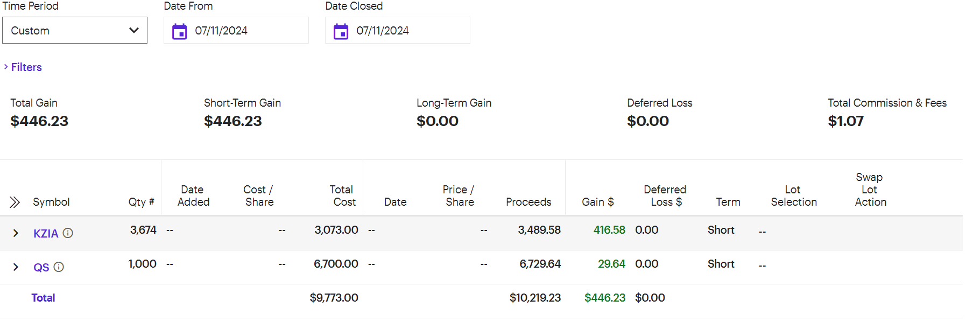Sort by the Gain $ column header
The width and height of the screenshot is (980, 335).
click(597, 202)
